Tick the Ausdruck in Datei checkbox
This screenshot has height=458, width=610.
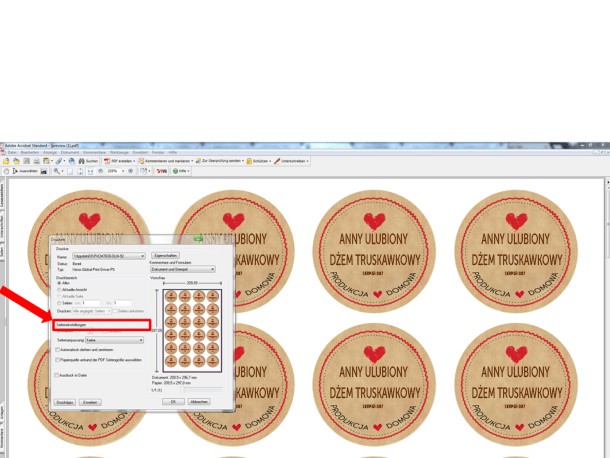[x=57, y=374]
